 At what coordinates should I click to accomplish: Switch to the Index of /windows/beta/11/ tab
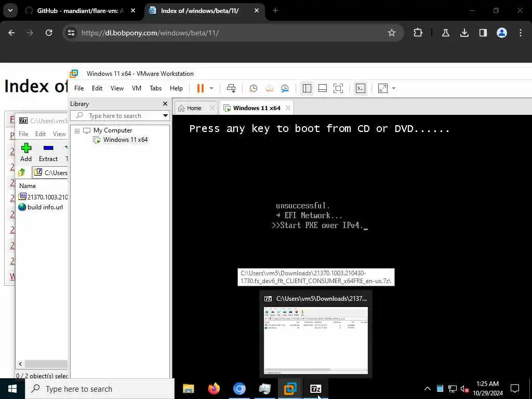pyautogui.click(x=199, y=11)
